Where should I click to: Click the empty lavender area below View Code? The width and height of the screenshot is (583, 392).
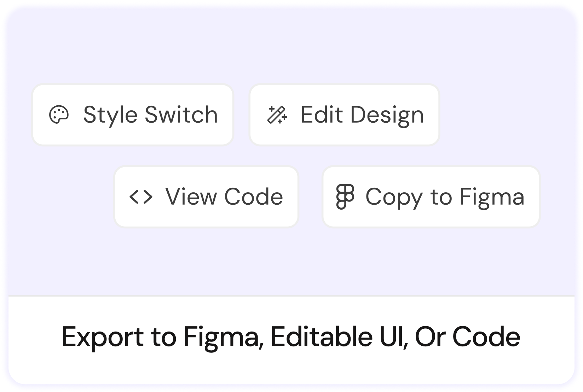(x=206, y=262)
